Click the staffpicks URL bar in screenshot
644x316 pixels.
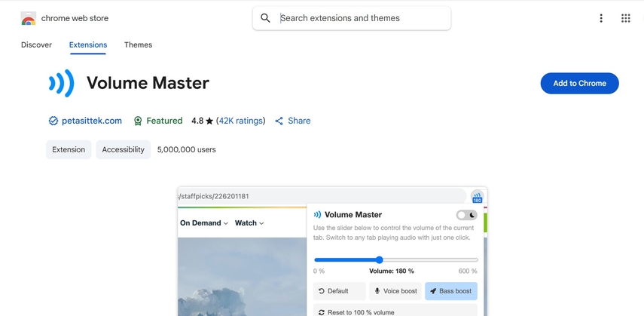322,196
